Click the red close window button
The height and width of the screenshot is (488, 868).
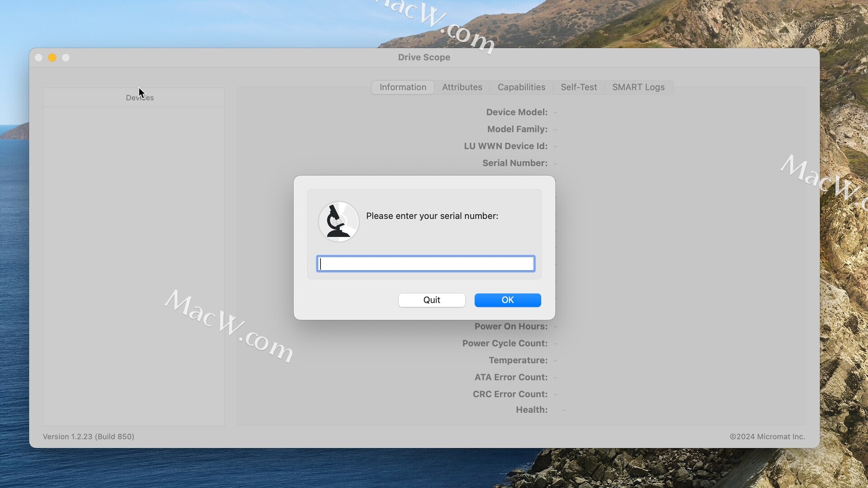[x=39, y=58]
